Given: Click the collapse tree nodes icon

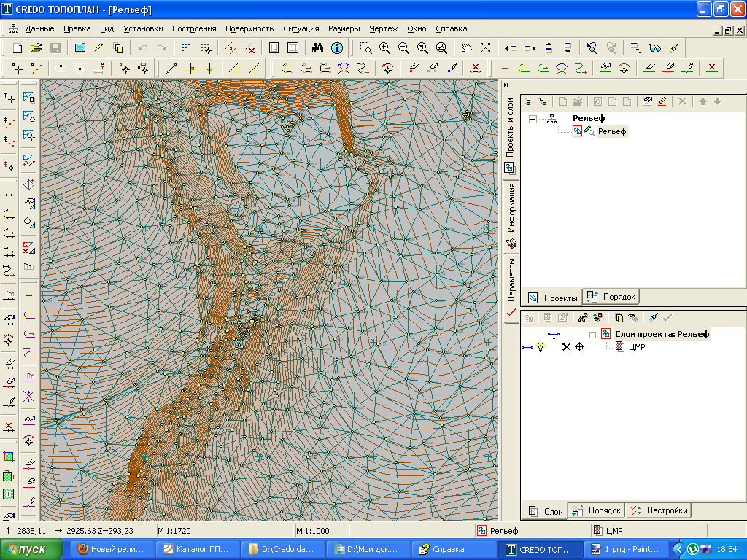Looking at the screenshot, I should [542, 101].
